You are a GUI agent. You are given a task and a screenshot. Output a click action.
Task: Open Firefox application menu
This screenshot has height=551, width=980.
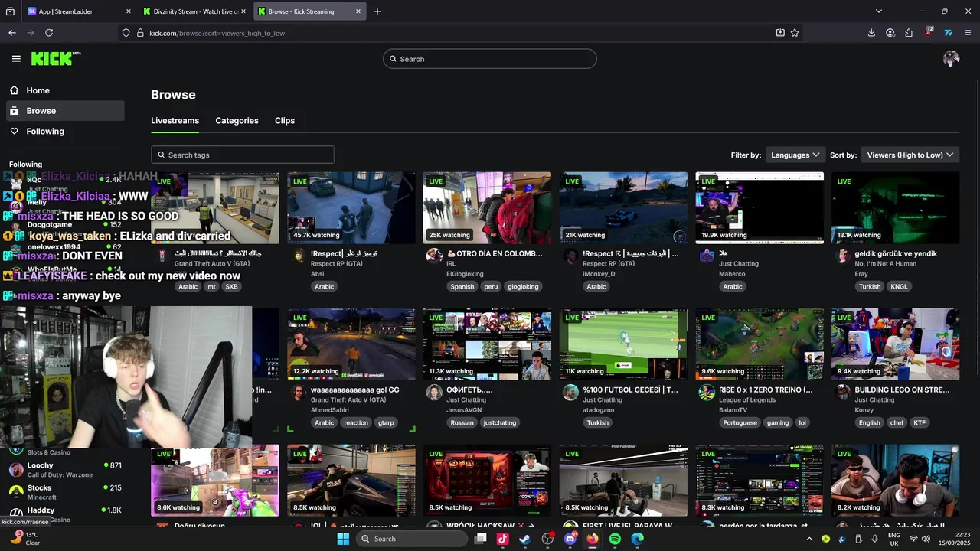pyautogui.click(x=968, y=33)
